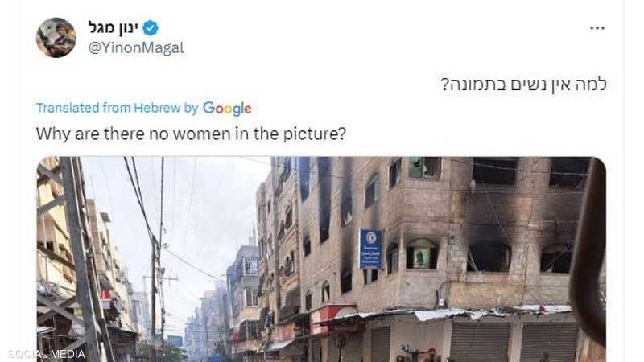The height and width of the screenshot is (362, 644).
Task: Select the original Hebrew tweet text
Action: (x=524, y=84)
